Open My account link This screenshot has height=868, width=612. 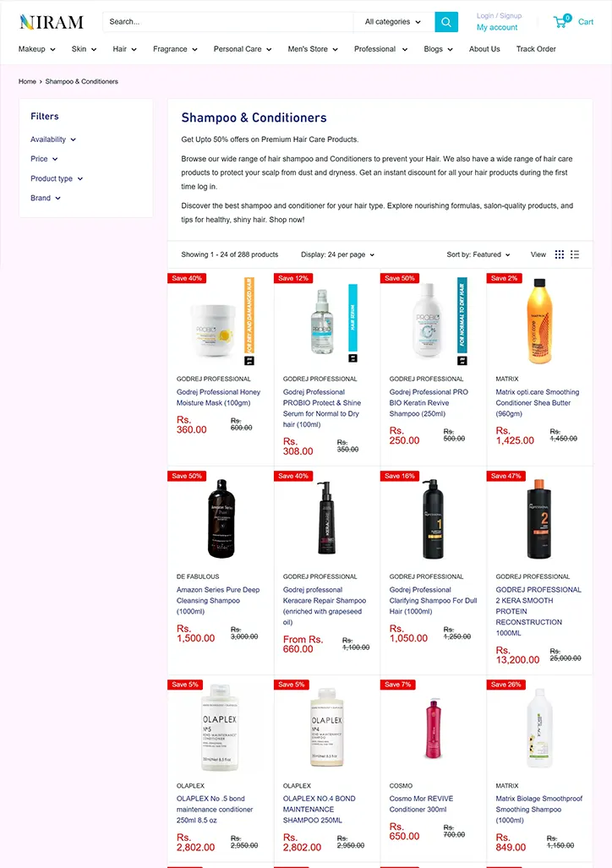[x=497, y=27]
